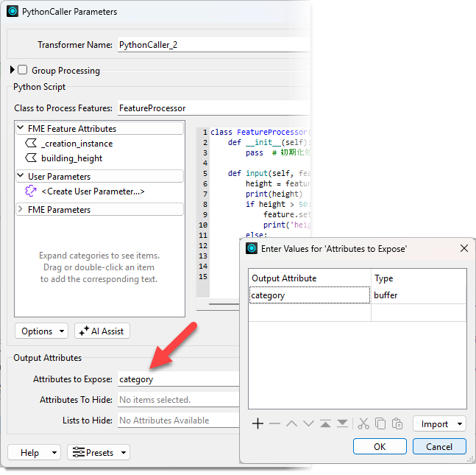
Task: Enable the Group Processing checkbox
Action: point(23,70)
